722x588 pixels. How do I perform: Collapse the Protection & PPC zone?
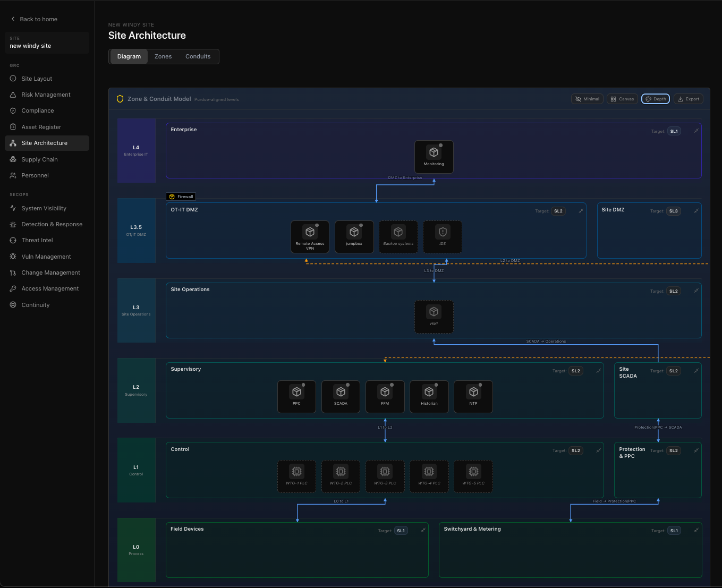(696, 450)
